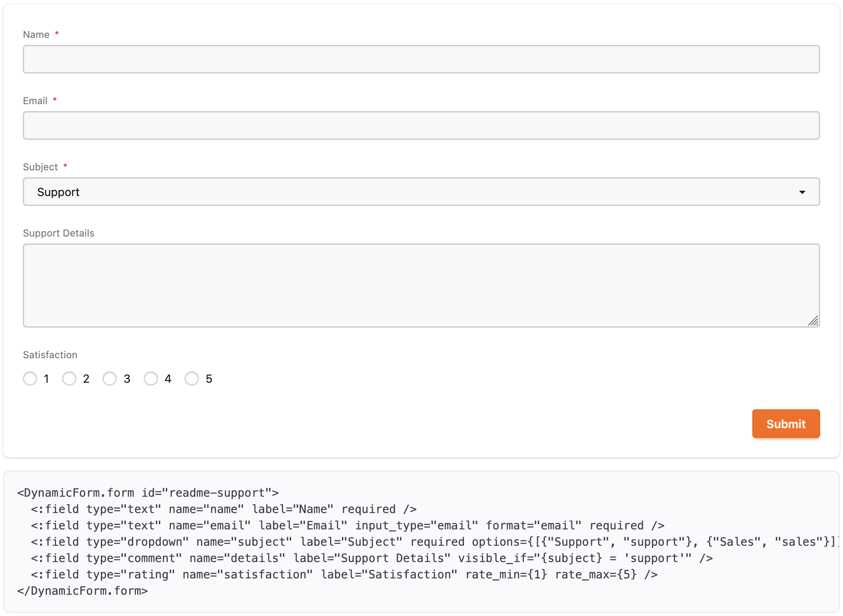Click inside the Support Details textarea

pos(421,286)
